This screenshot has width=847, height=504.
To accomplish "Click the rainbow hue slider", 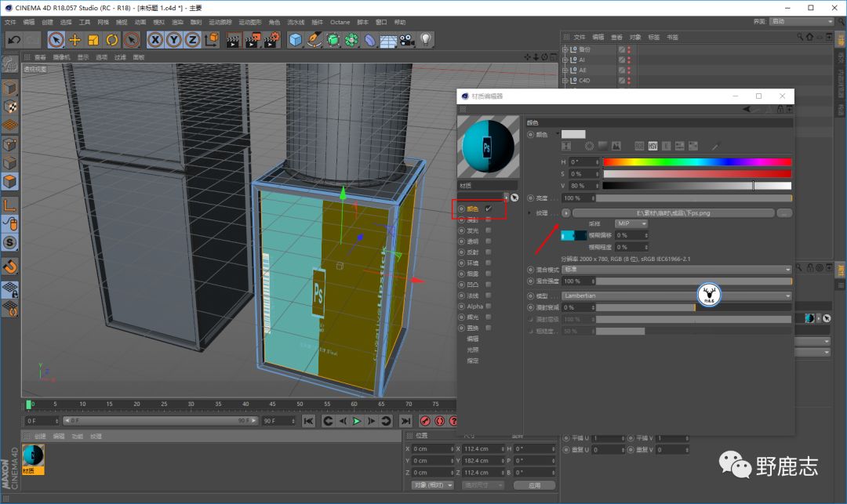I will click(x=696, y=162).
